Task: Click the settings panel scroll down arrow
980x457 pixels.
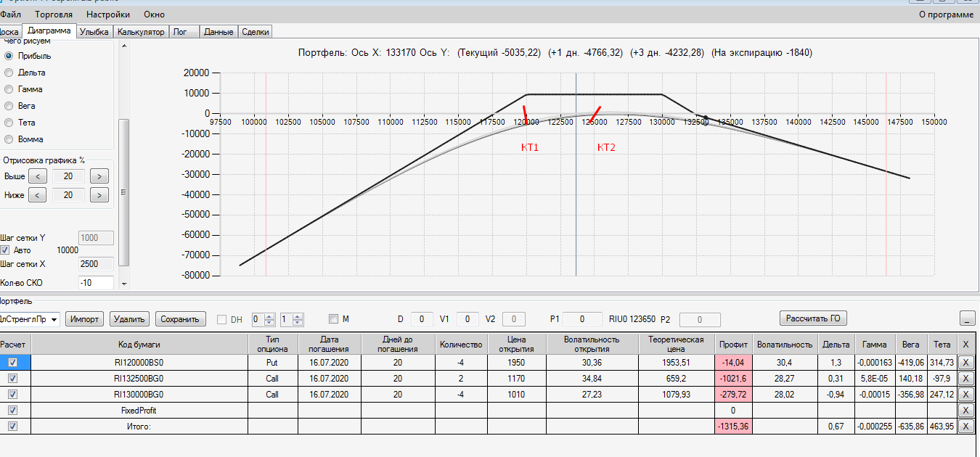Action: 123,284
